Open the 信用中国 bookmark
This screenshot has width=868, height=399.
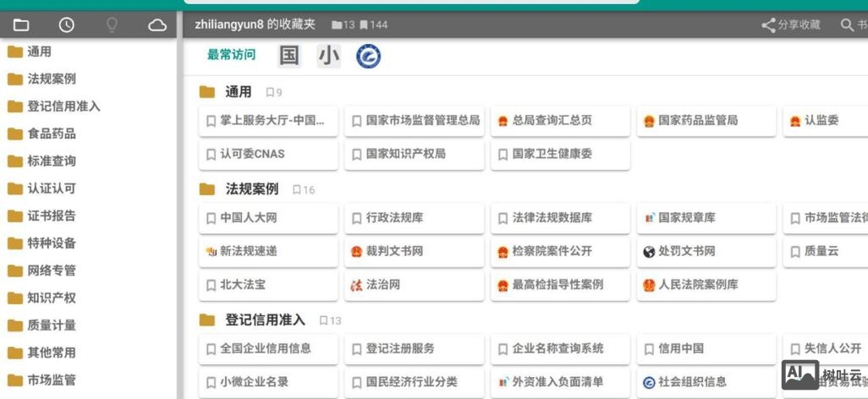tap(706, 349)
